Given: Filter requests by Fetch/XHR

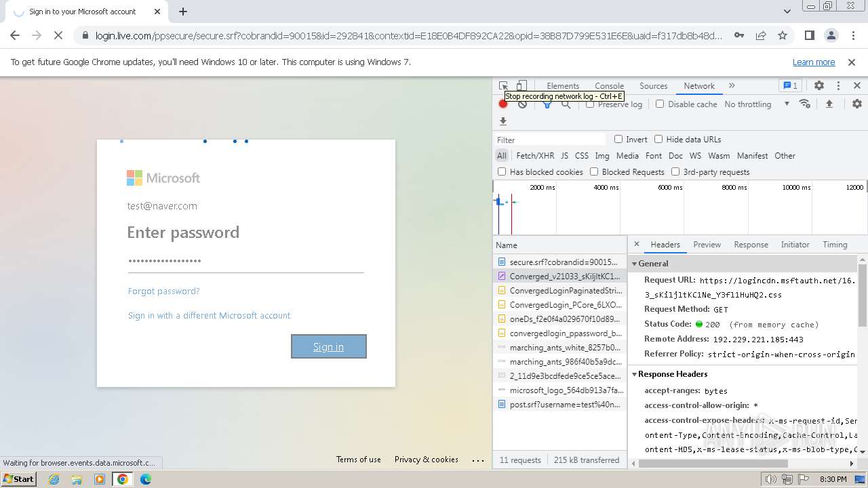Looking at the screenshot, I should click(x=535, y=156).
